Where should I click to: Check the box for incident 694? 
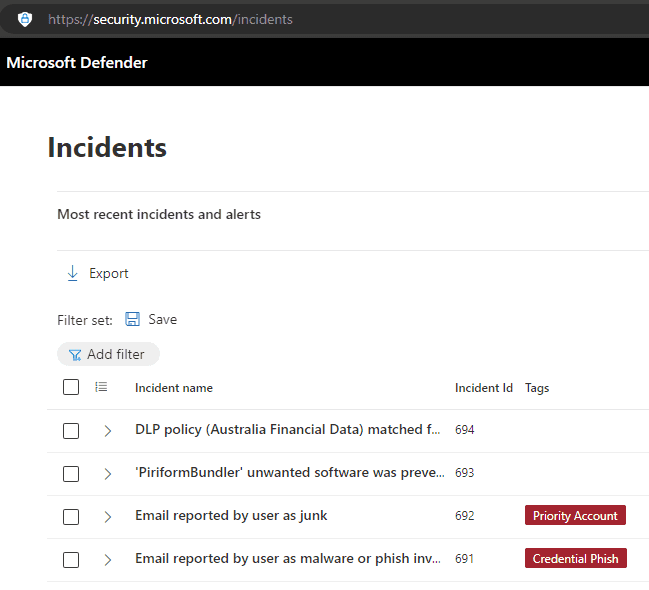(71, 431)
